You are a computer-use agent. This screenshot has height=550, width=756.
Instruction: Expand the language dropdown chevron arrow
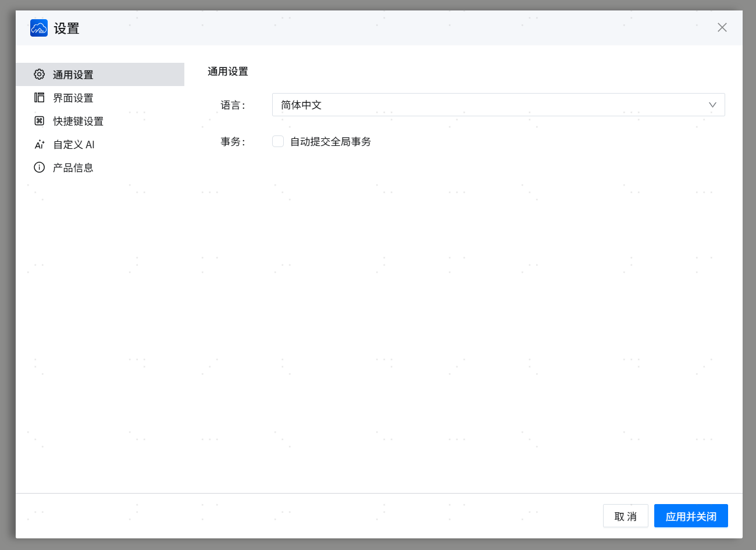[712, 105]
